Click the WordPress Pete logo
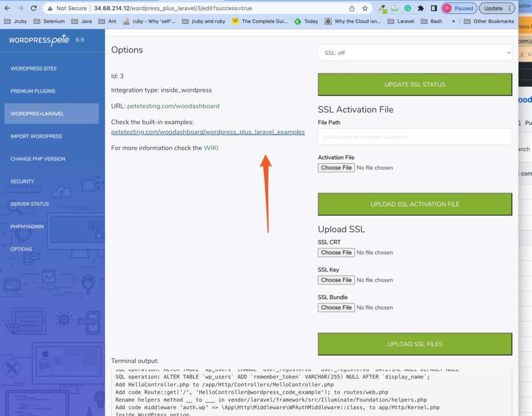 pos(40,40)
